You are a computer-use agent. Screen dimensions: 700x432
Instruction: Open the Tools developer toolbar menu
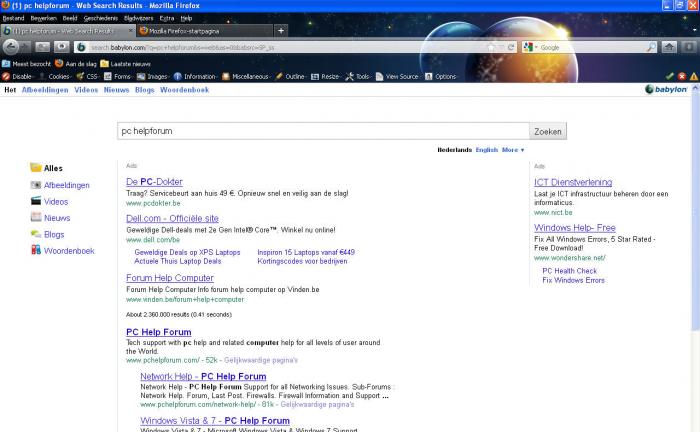coord(358,77)
